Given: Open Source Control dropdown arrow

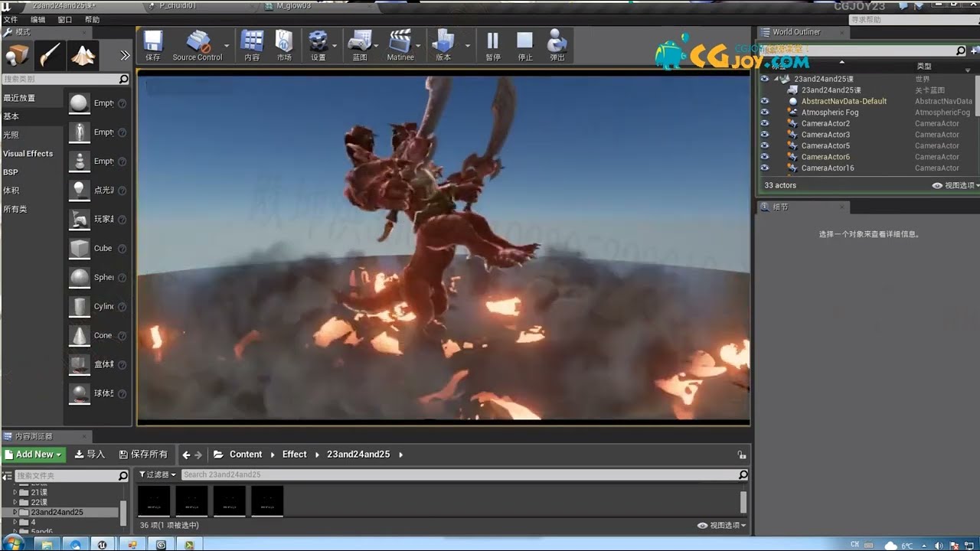Looking at the screenshot, I should [x=227, y=47].
